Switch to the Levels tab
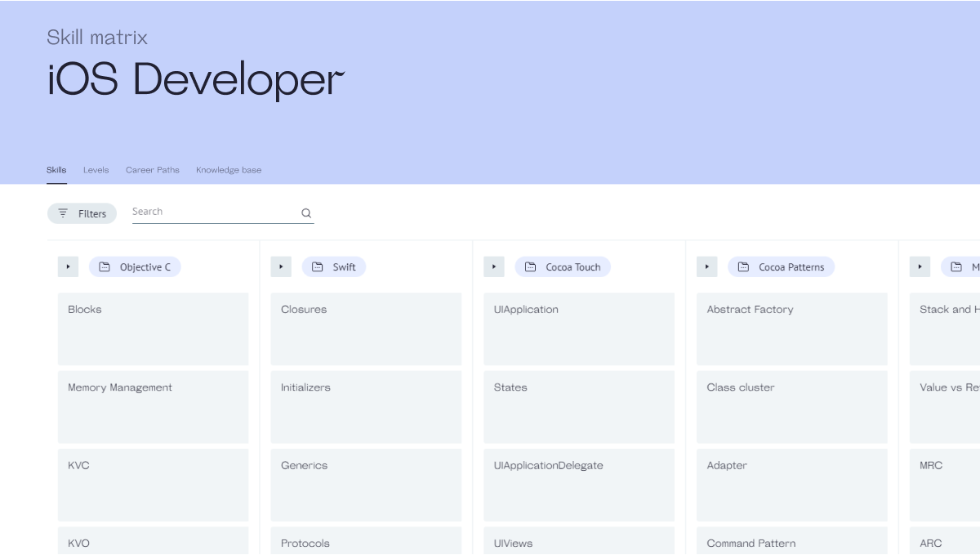This screenshot has width=980, height=555. coord(96,170)
